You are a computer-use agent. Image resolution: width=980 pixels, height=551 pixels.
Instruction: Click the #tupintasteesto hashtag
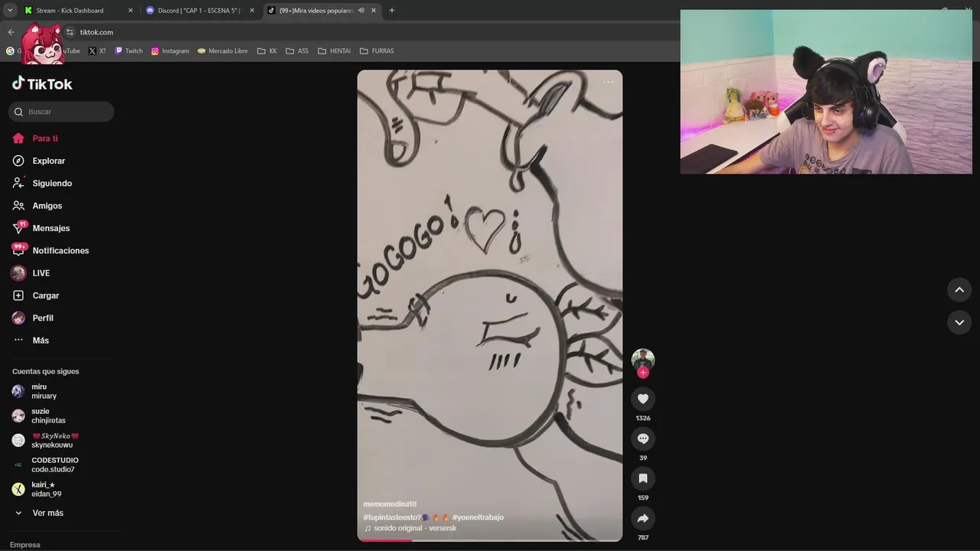click(391, 517)
